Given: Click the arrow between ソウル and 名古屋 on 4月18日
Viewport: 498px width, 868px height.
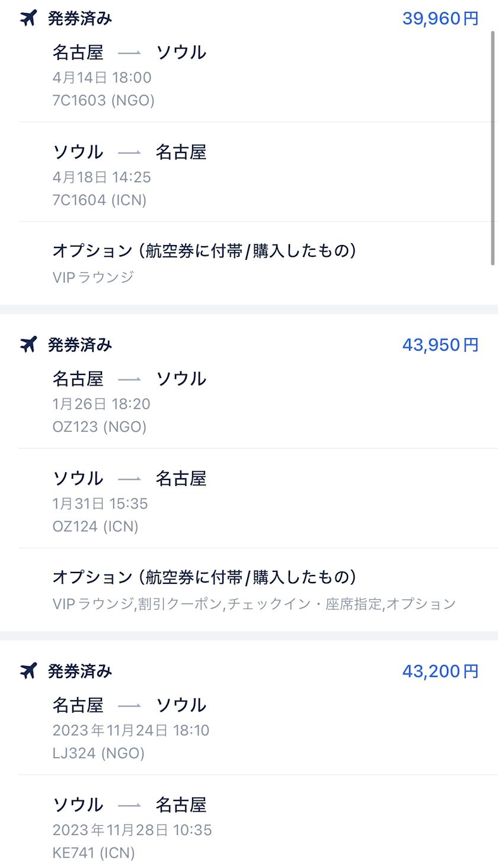Looking at the screenshot, I should tap(129, 152).
